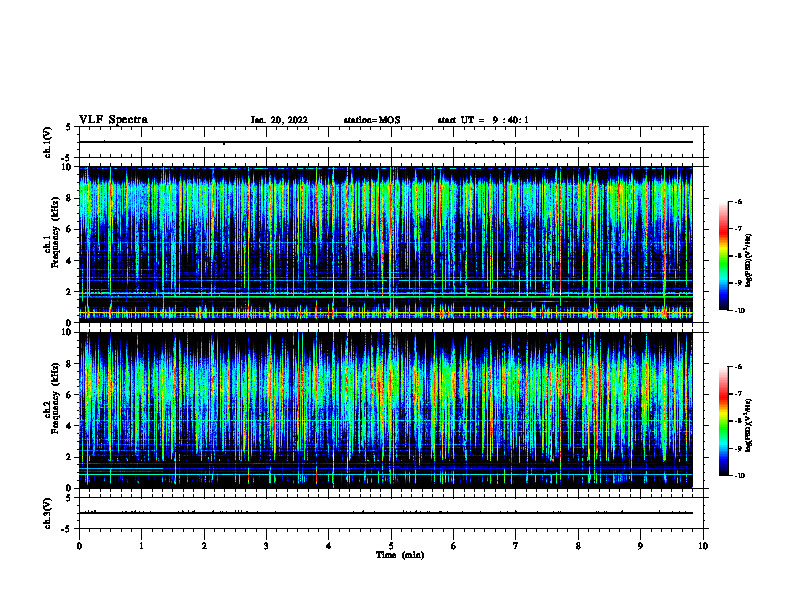The height and width of the screenshot is (612, 792).
Task: Click time-axis tick label "10" minutes
Action: (703, 546)
